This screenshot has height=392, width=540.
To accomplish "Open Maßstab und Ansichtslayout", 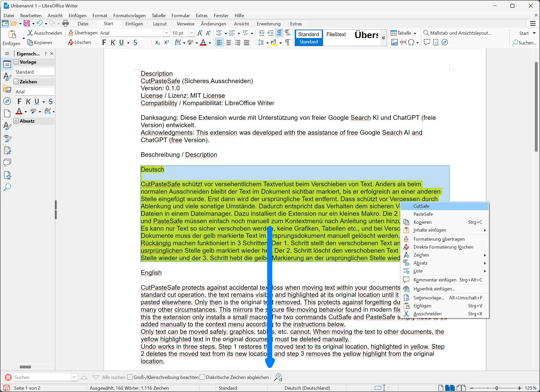I will coord(457,33).
